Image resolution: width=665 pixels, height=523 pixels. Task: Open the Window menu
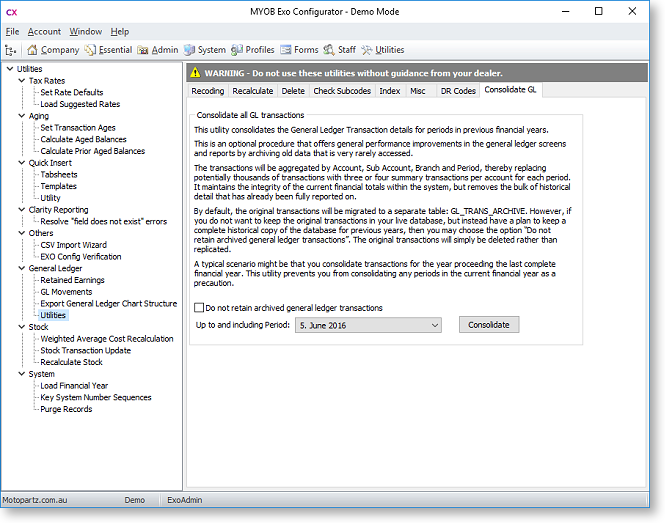(x=86, y=31)
